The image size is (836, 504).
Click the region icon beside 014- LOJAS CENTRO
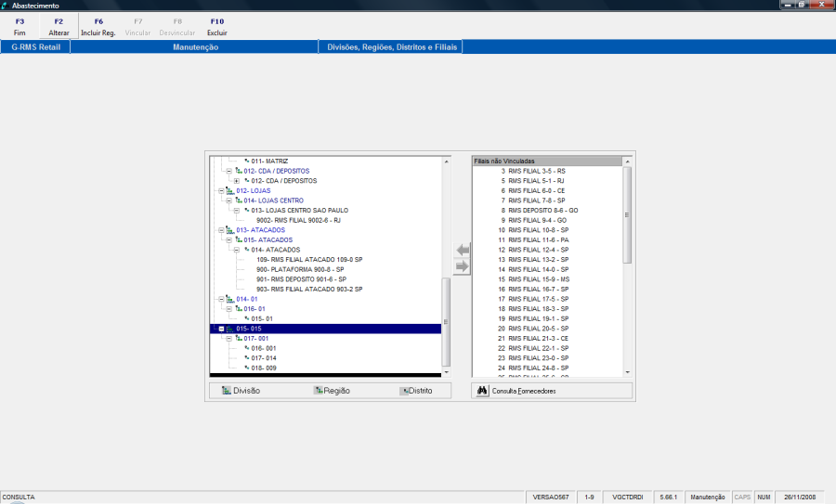[x=239, y=200]
